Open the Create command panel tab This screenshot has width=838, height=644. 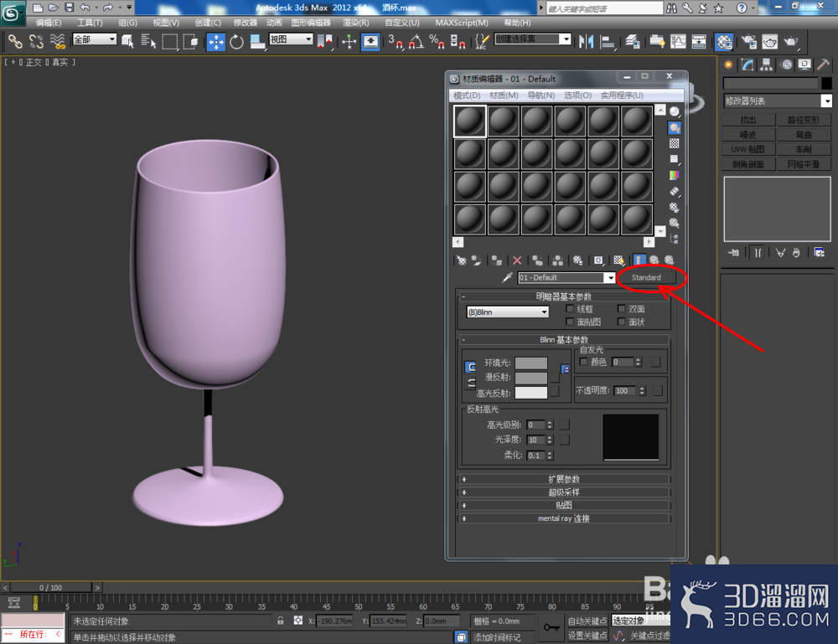point(728,65)
